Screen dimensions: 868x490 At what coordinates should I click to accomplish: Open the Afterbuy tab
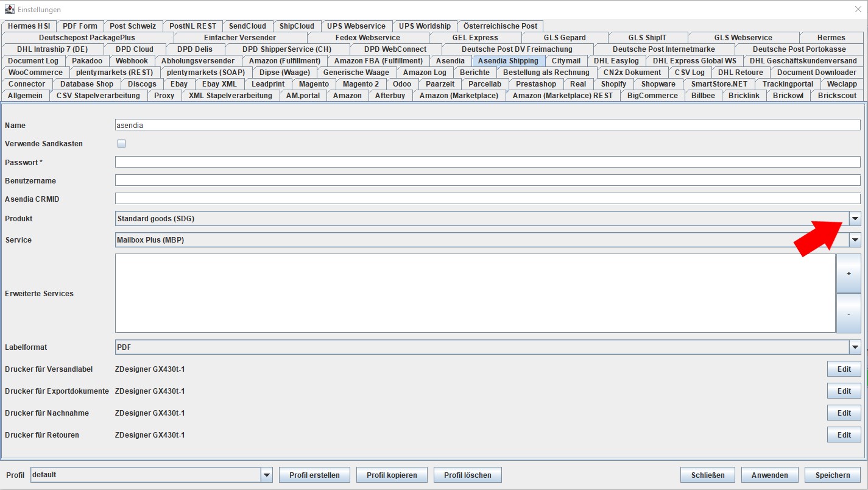(x=390, y=96)
